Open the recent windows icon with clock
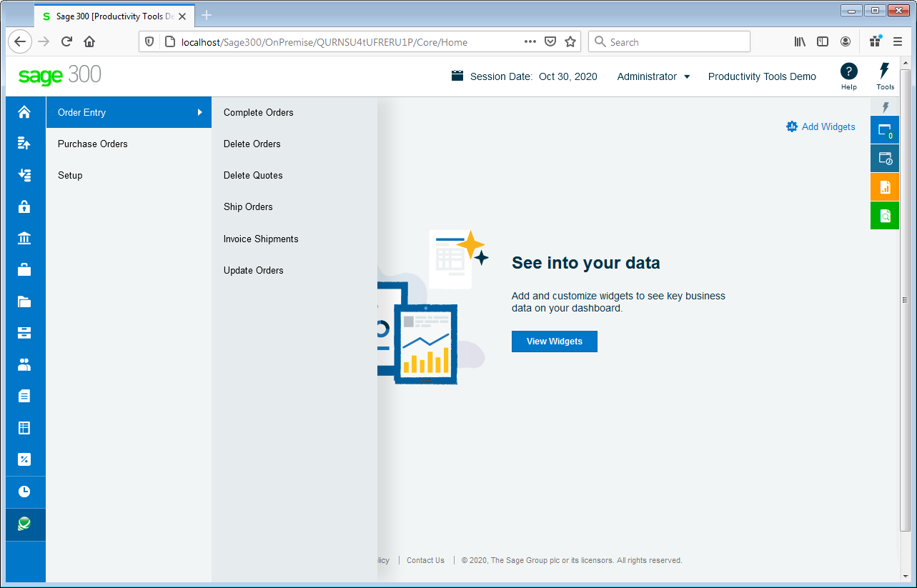Image resolution: width=917 pixels, height=588 pixels. pos(885,159)
